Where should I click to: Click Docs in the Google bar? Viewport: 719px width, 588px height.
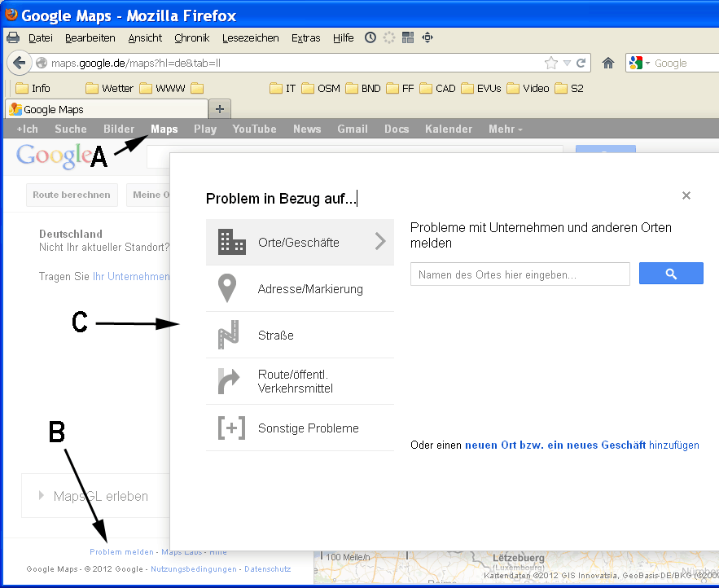[397, 129]
